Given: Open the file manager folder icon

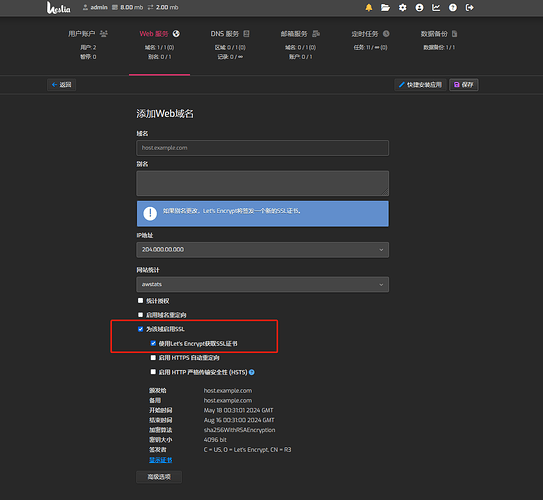Looking at the screenshot, I should click(385, 7).
